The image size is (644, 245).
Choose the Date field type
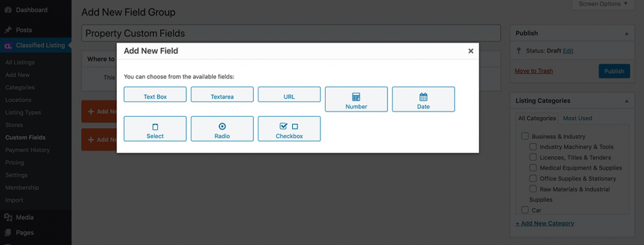(423, 99)
